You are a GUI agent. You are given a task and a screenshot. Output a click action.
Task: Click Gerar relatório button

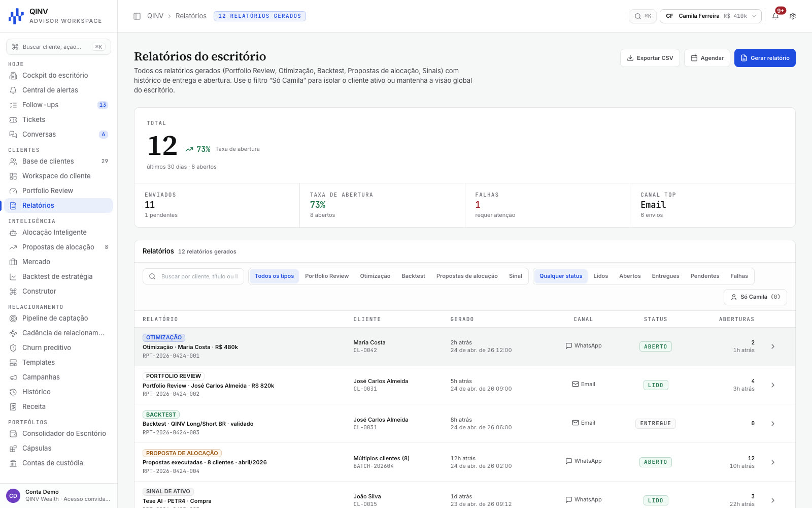pyautogui.click(x=765, y=58)
